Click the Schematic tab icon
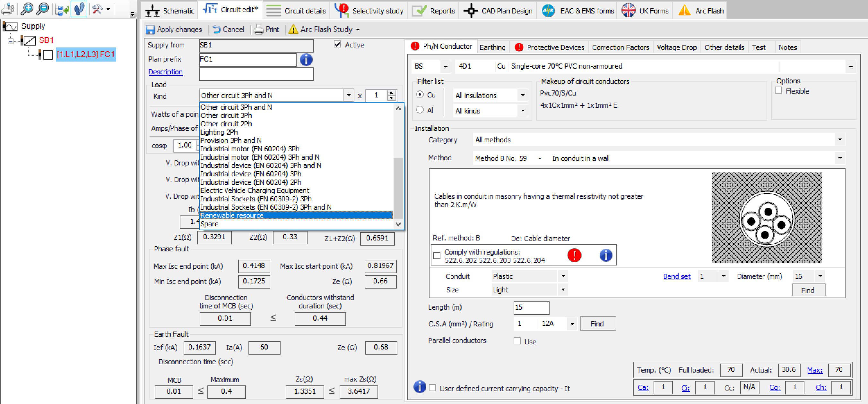Viewport: 868px width, 404px height. click(x=152, y=11)
